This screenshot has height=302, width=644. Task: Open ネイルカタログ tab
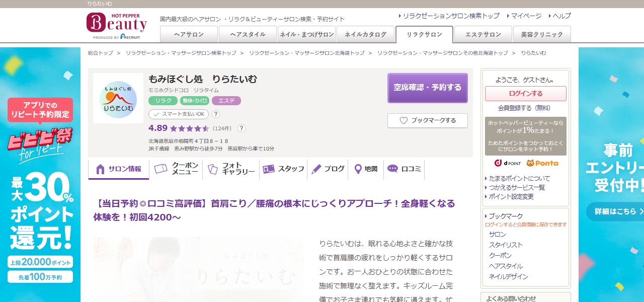tap(365, 34)
